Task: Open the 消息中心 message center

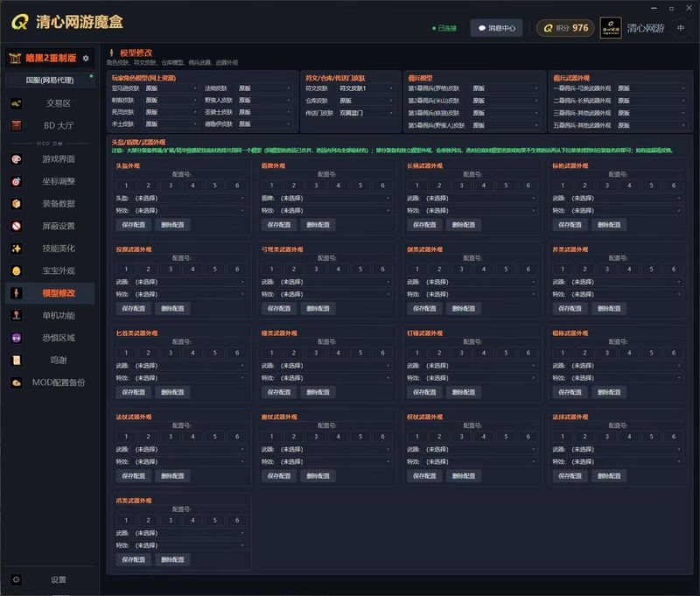Action: pos(496,28)
